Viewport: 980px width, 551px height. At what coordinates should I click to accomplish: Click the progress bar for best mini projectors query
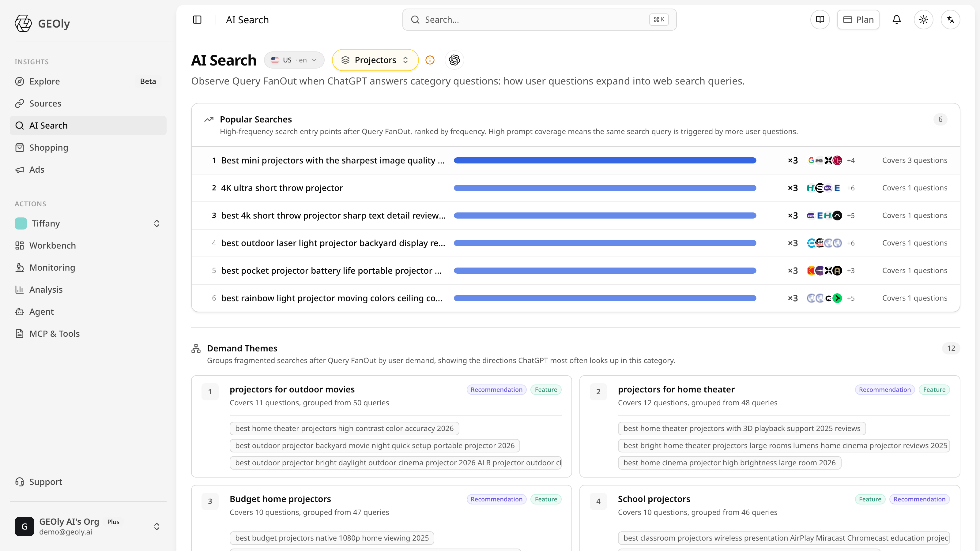605,160
